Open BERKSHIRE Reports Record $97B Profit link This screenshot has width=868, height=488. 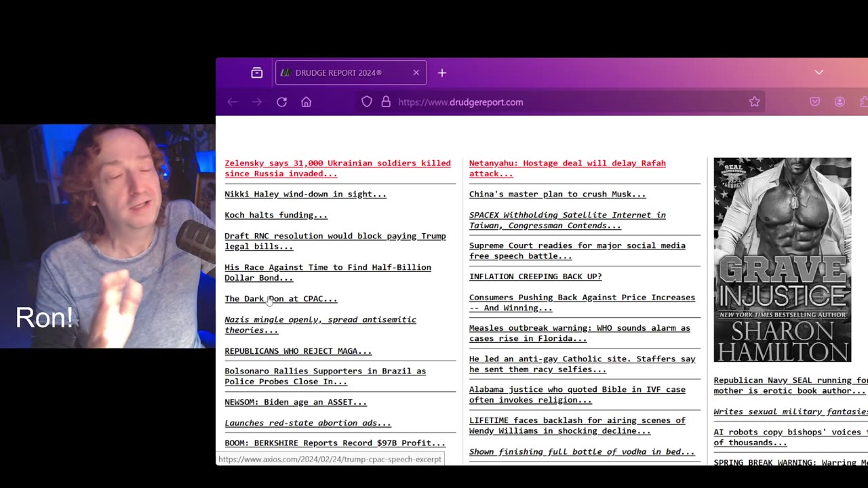(x=335, y=443)
